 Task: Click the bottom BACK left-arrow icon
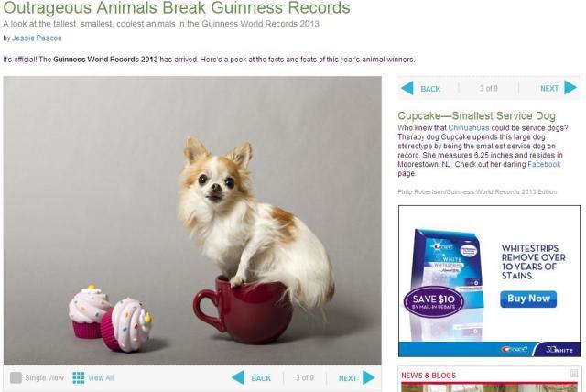(x=238, y=377)
